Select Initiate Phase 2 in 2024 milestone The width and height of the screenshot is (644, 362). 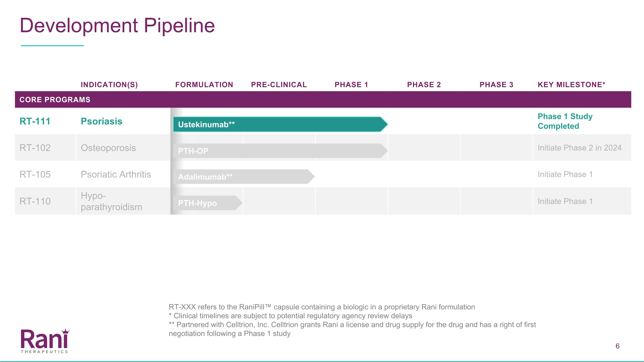580,148
